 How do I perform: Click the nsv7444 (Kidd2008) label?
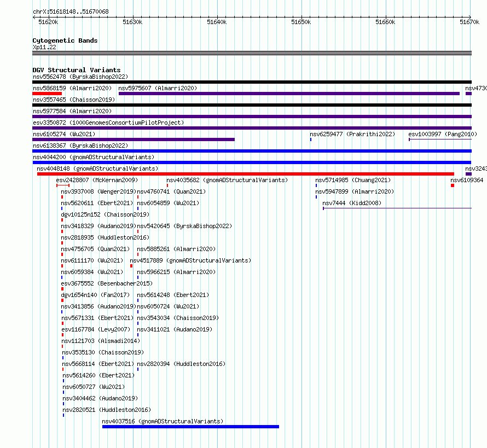[352, 203]
